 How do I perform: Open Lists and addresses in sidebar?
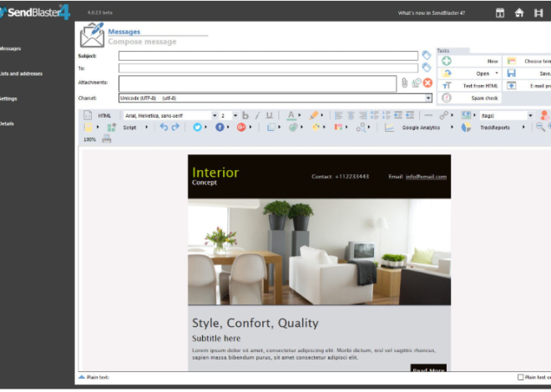pyautogui.click(x=21, y=73)
